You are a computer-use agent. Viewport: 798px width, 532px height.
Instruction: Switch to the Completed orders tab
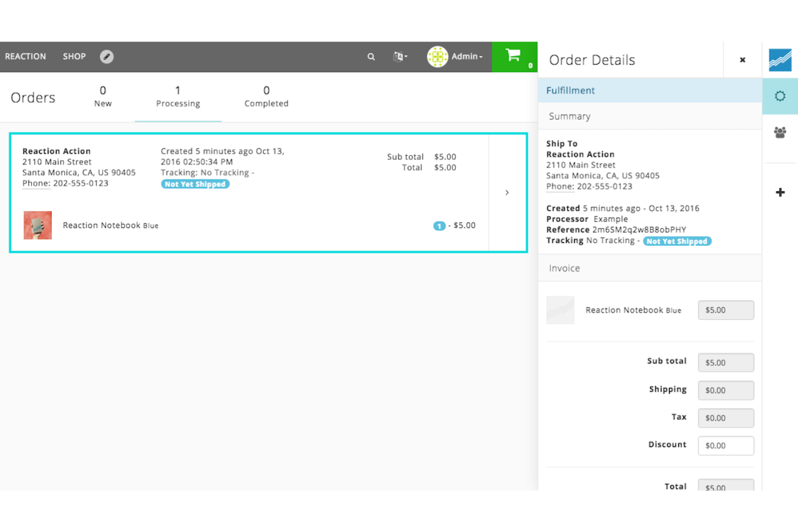click(266, 97)
